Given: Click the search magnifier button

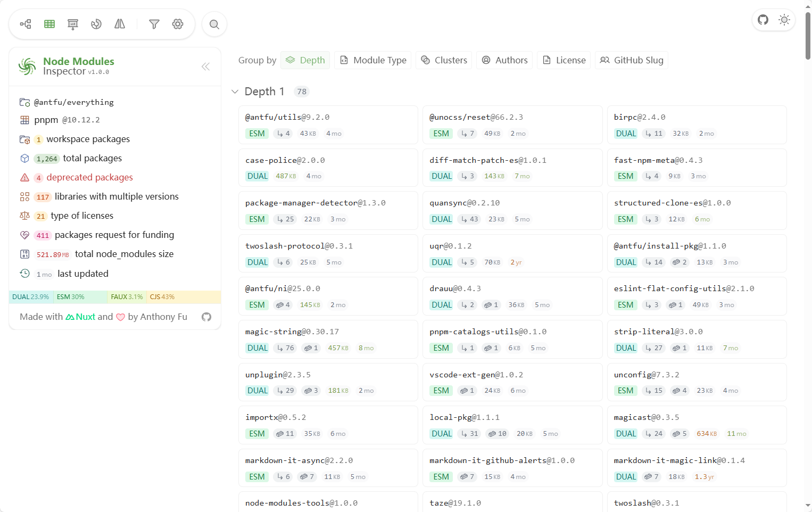Looking at the screenshot, I should 214,24.
